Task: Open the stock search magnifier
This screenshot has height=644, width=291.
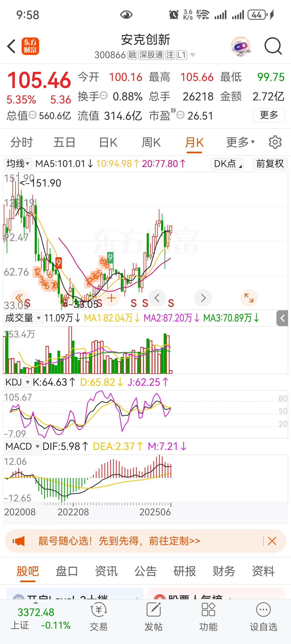Action: pyautogui.click(x=273, y=46)
